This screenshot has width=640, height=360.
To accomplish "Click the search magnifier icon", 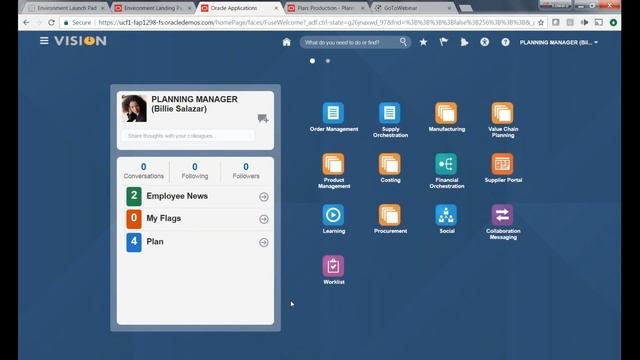I will tap(403, 42).
